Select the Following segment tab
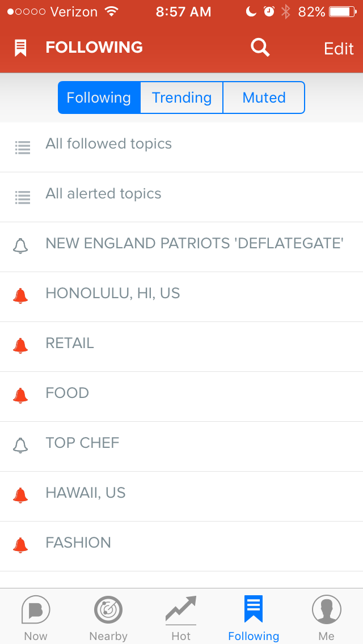 (x=99, y=98)
